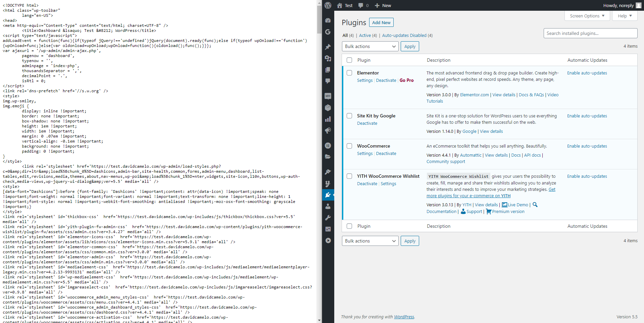644x323 pixels.
Task: Open the WordPress logo menu
Action: click(328, 5)
